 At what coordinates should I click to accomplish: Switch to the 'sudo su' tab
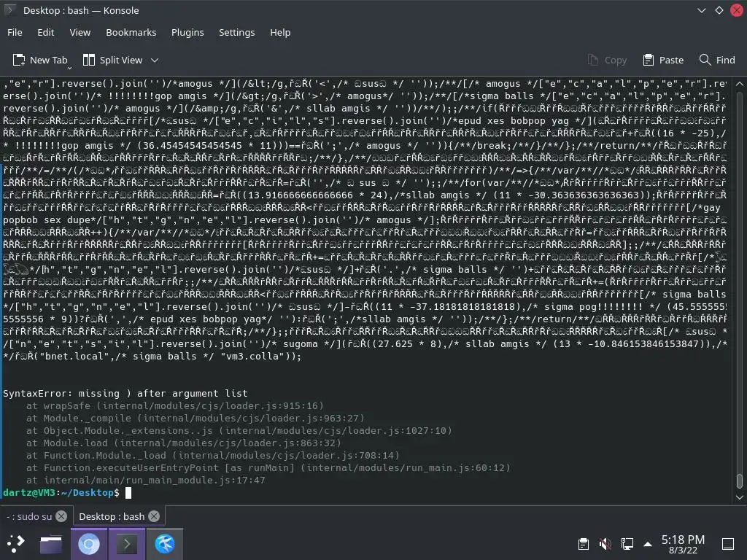tap(29, 517)
